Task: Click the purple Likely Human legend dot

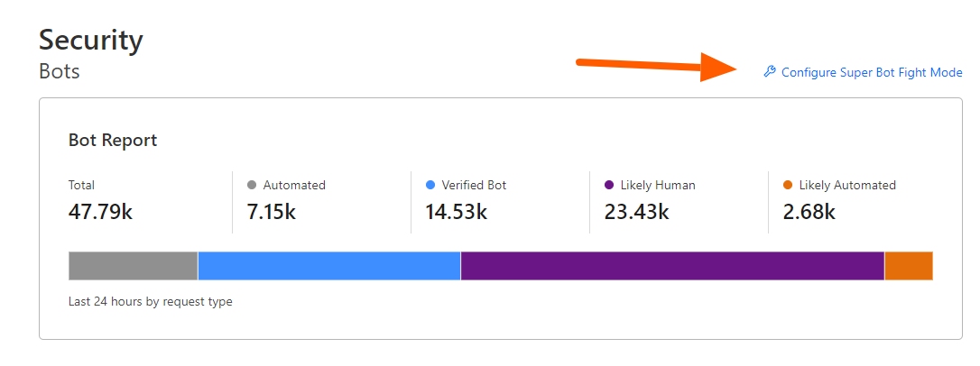Action: (x=609, y=185)
